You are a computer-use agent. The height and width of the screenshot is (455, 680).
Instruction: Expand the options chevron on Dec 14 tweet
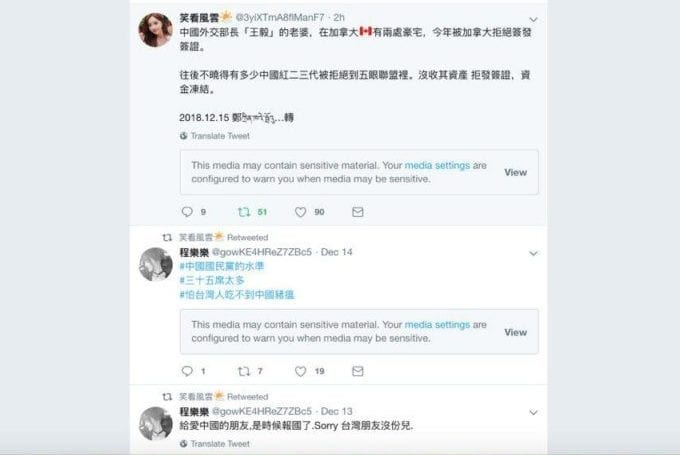(x=533, y=253)
